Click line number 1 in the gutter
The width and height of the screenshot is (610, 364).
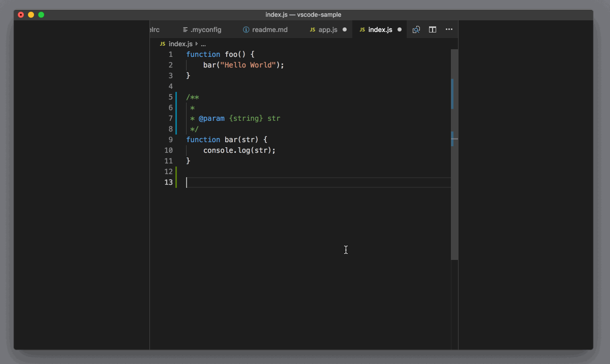pyautogui.click(x=171, y=54)
